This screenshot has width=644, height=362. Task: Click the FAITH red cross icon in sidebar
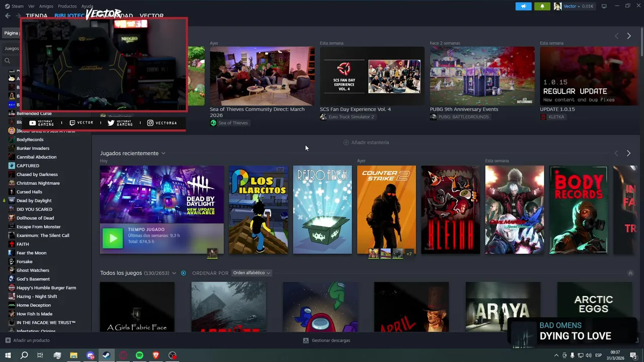pyautogui.click(x=12, y=244)
